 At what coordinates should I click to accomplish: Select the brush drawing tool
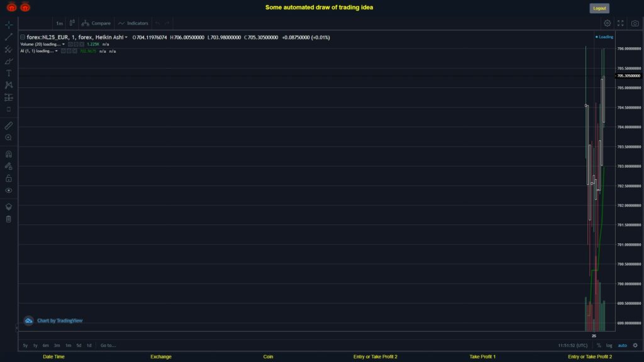(x=9, y=61)
